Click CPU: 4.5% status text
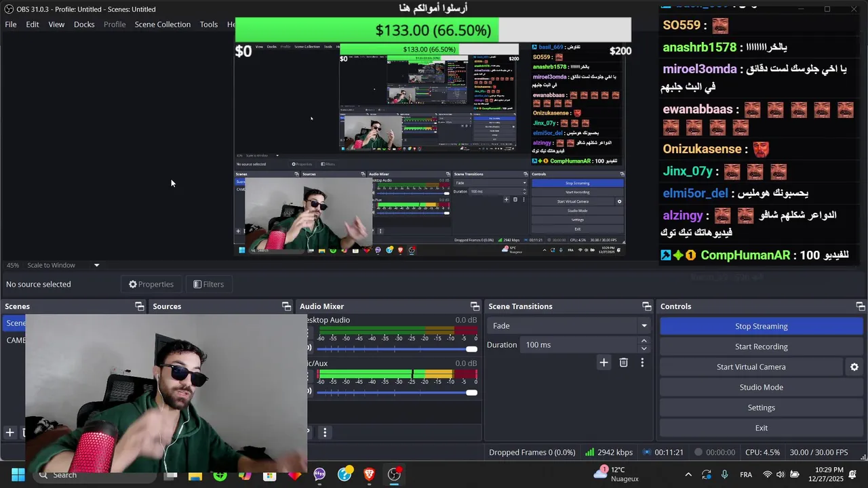The image size is (868, 488). tap(762, 452)
